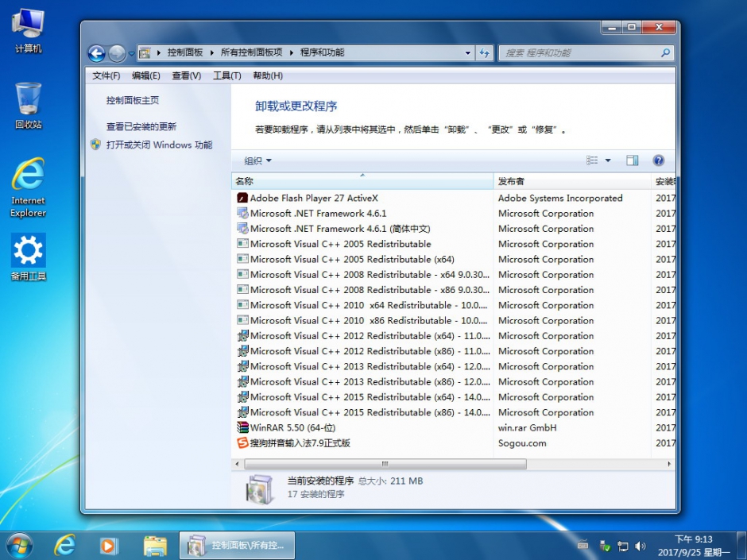
Task: Go back with the blue arrow button
Action: pos(97,53)
